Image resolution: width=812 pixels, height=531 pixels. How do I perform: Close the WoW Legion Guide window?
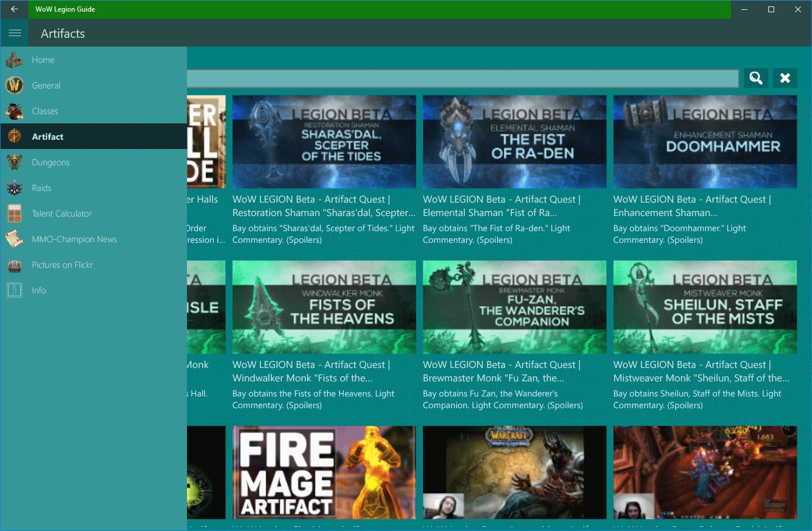click(x=798, y=9)
